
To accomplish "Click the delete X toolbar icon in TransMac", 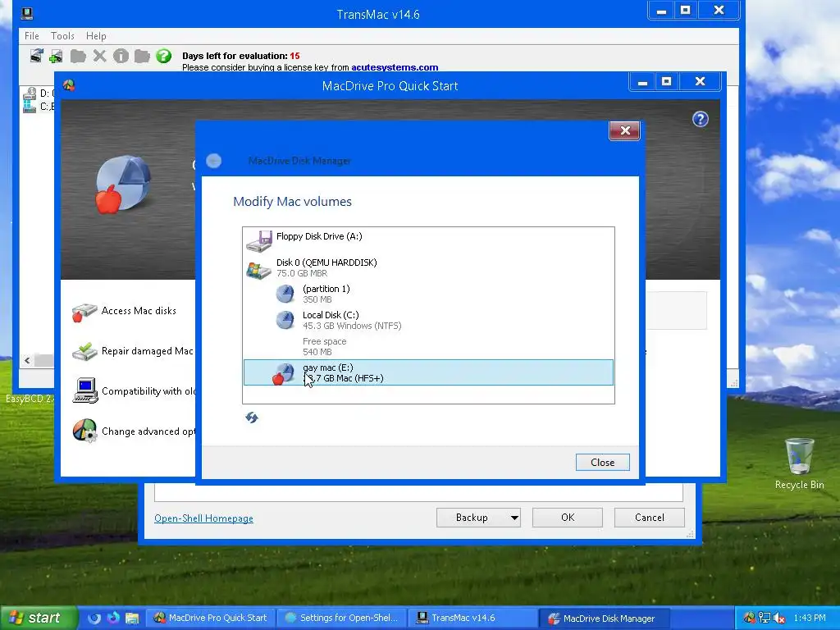I will [99, 56].
